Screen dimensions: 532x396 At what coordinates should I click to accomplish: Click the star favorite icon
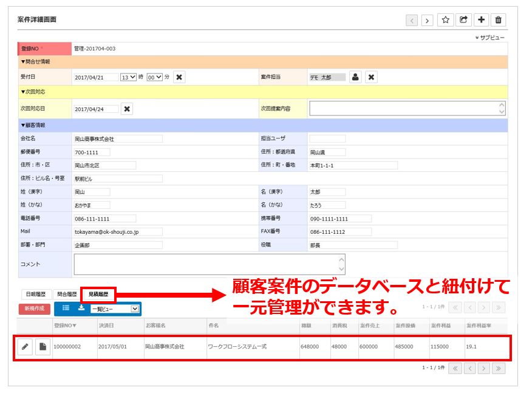[446, 20]
